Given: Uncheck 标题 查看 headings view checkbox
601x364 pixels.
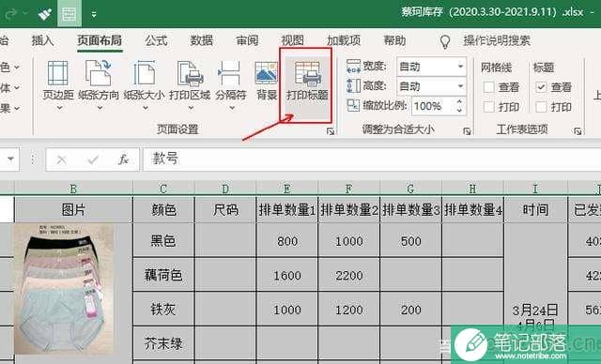Looking at the screenshot, I should pyautogui.click(x=541, y=87).
